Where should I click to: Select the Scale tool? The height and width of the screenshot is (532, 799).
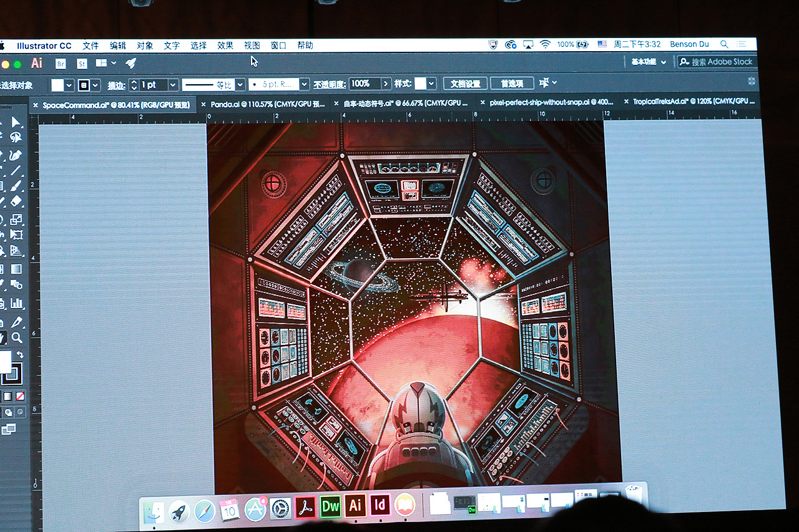[x=16, y=219]
